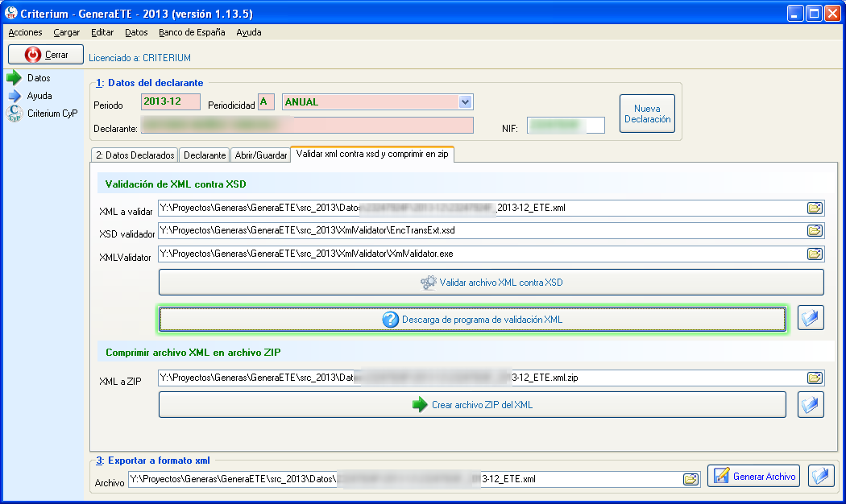Click the Generar Archivo button
Screen dimensions: 846x504
753,476
